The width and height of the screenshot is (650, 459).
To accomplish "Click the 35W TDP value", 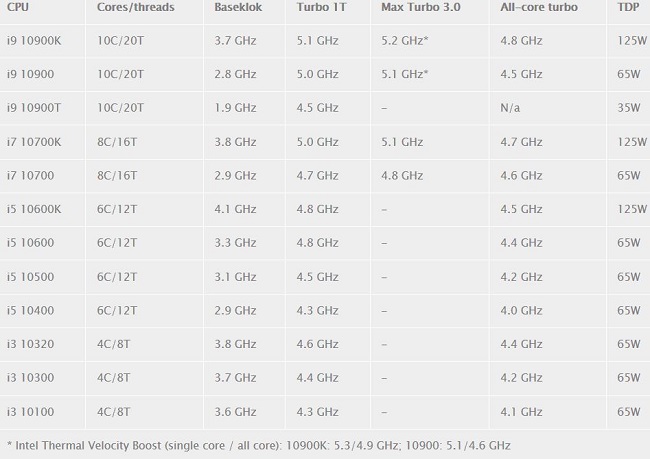I will tap(629, 108).
